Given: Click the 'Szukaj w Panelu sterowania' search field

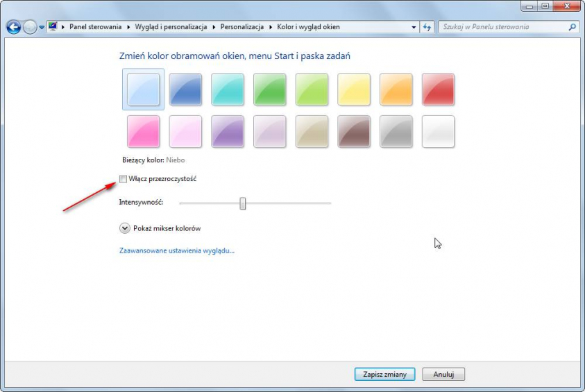Looking at the screenshot, I should click(503, 27).
